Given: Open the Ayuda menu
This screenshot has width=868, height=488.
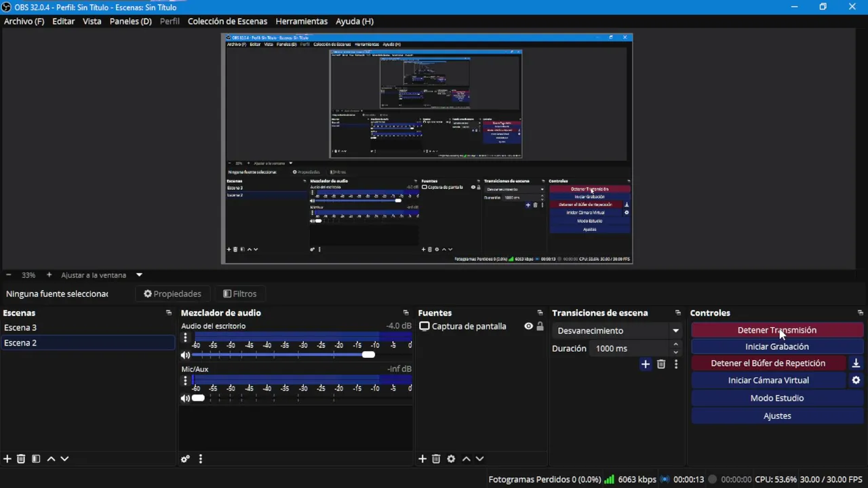Looking at the screenshot, I should tap(354, 21).
